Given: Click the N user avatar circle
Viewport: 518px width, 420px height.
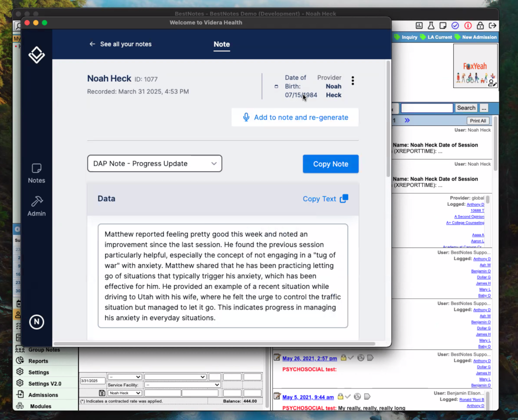Looking at the screenshot, I should (36, 322).
